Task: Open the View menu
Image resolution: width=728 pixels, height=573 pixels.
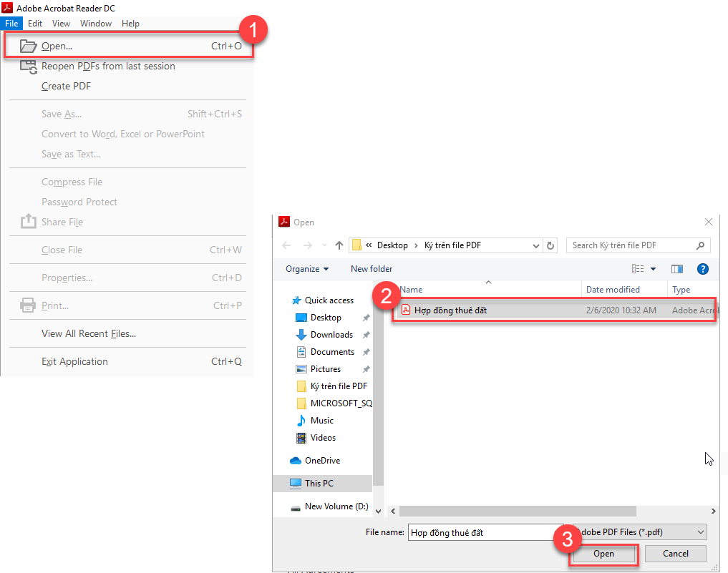Action: [61, 23]
